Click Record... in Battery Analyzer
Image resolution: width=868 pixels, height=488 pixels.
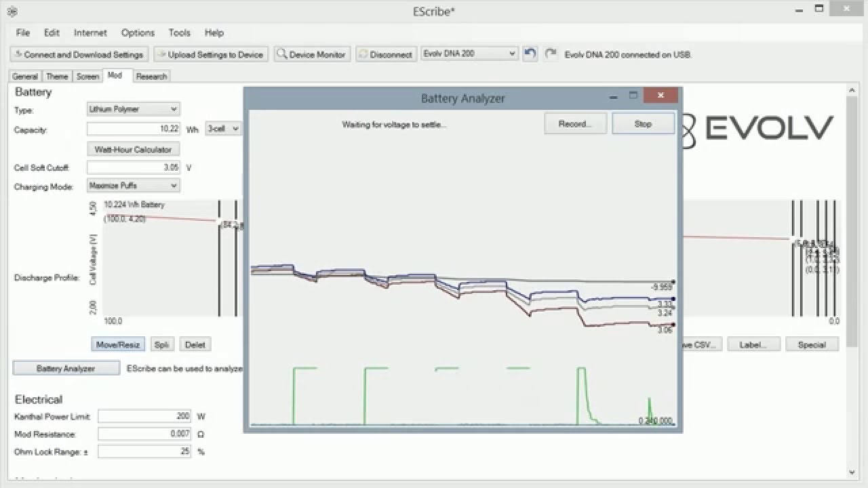pos(575,123)
